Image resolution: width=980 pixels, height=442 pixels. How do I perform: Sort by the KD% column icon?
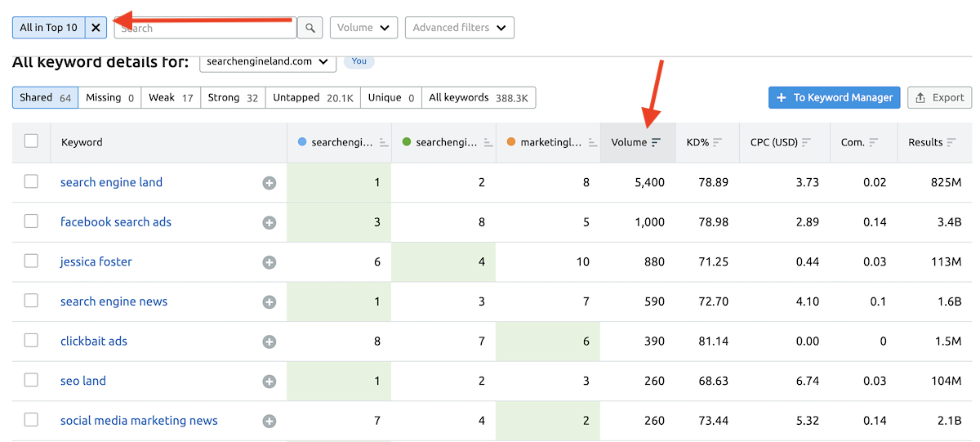point(718,142)
